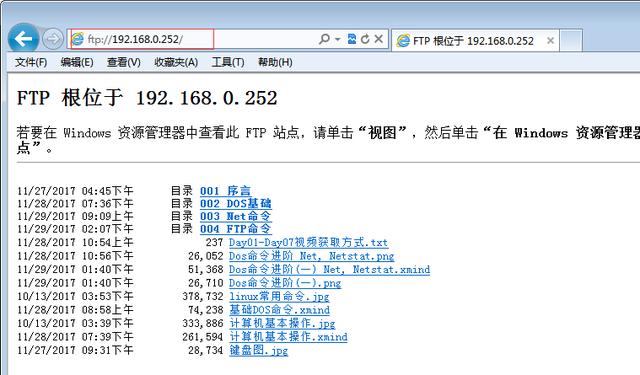Viewport: 640px width, 375px height.
Task: Click the search magnifier in the address bar
Action: click(x=324, y=39)
